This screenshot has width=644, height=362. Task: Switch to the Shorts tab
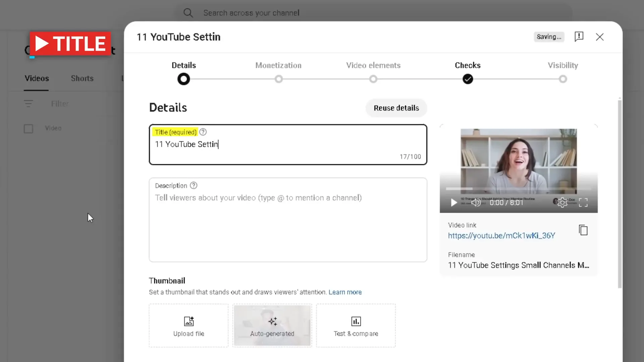click(82, 78)
